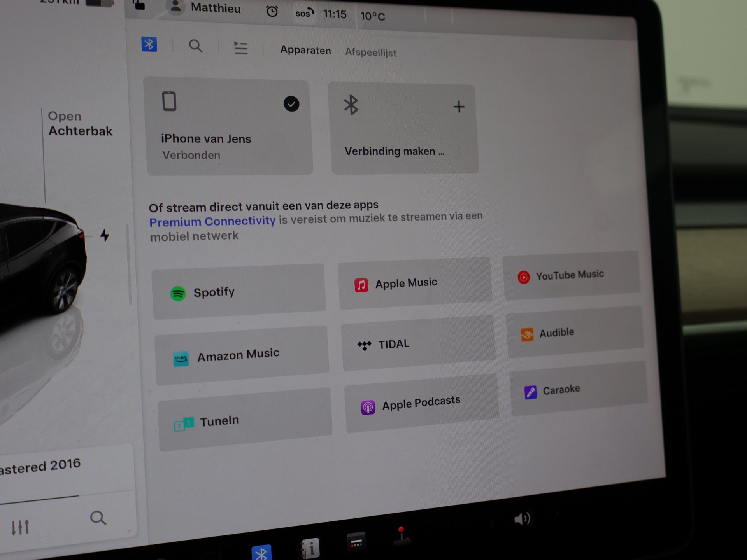Switch to the Afspeellijst tab
The width and height of the screenshot is (747, 560).
370,52
